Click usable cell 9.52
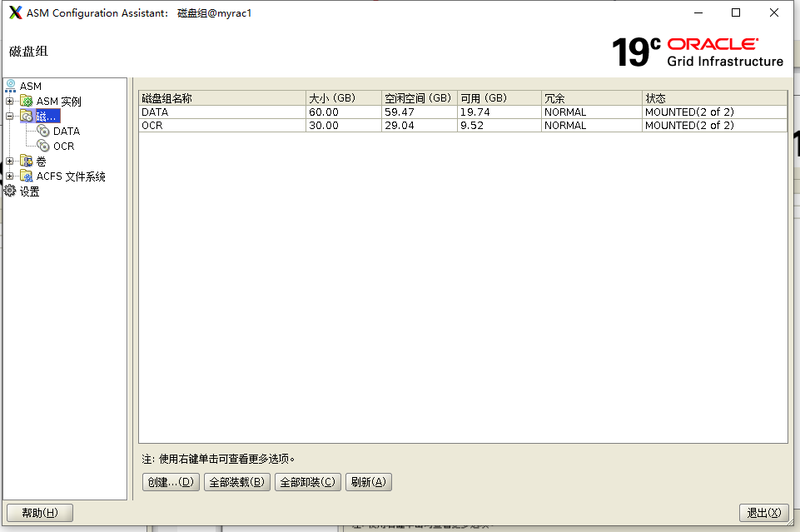Image resolution: width=800 pixels, height=532 pixels. 499,125
